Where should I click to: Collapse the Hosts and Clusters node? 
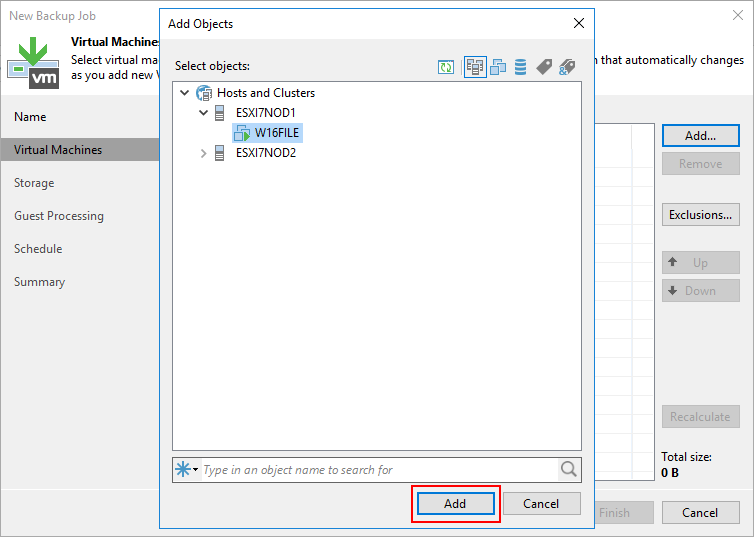pos(184,93)
